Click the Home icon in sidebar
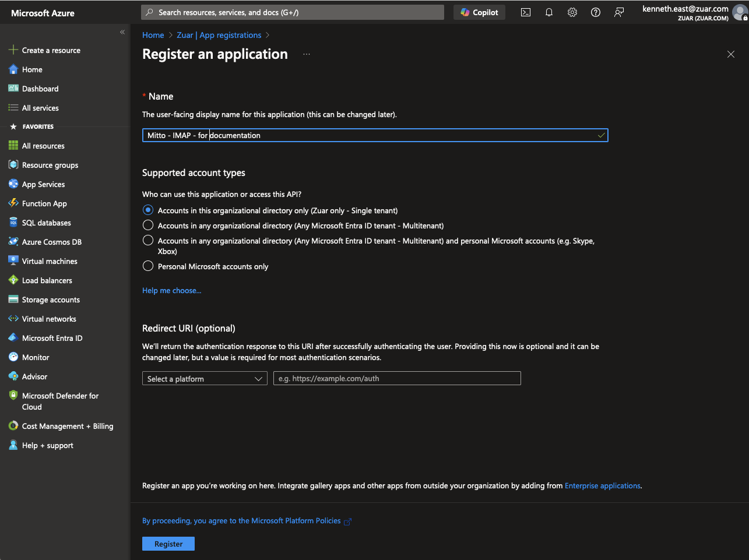 tap(13, 69)
